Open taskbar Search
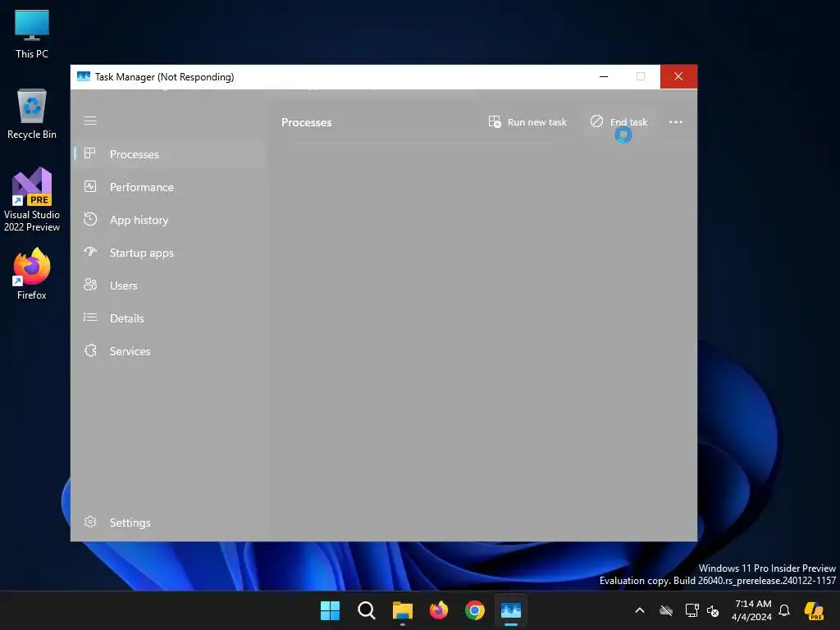 (367, 610)
